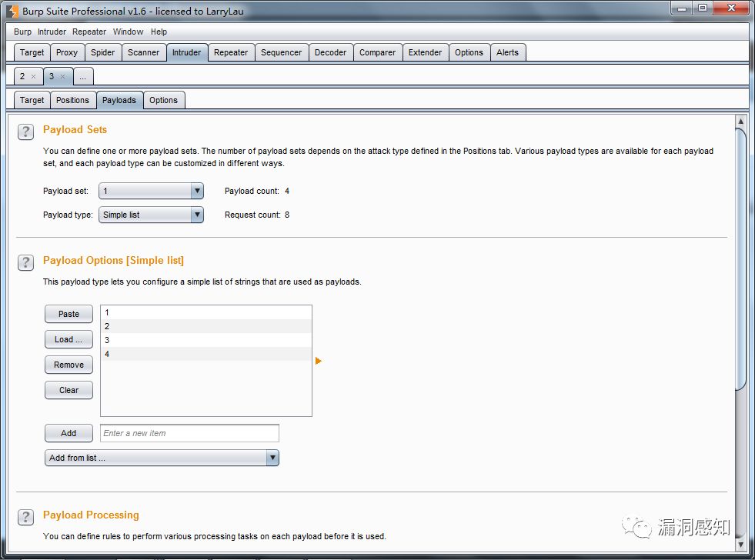
Task: Click the vertical scrollbar thumb
Action: pyautogui.click(x=741, y=260)
